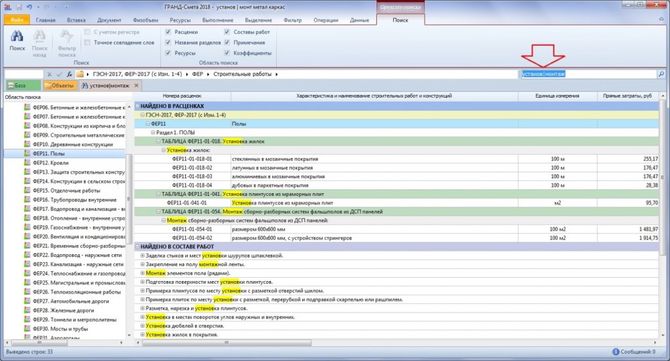Click the undo arrow in quick access toolbar
This screenshot has height=361, width=670.
pos(29,7)
